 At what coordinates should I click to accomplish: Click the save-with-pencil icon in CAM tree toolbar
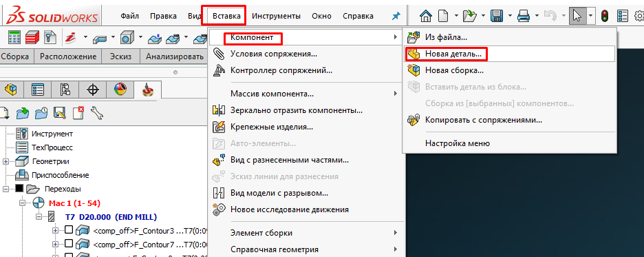pos(60,113)
